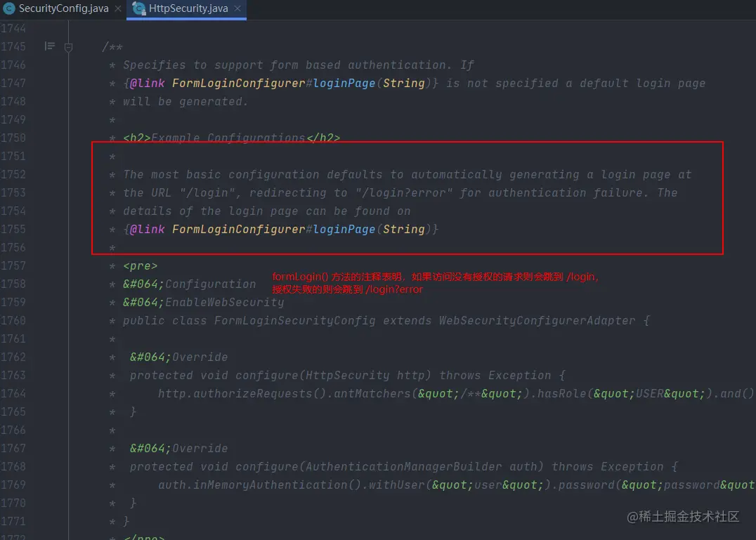Click '&#064;Override' on line 1762

click(179, 357)
